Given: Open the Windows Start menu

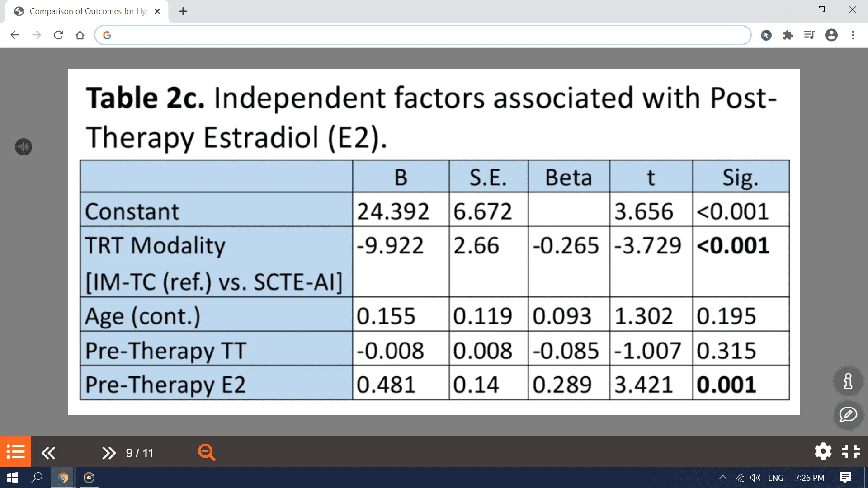Looking at the screenshot, I should tap(12, 478).
